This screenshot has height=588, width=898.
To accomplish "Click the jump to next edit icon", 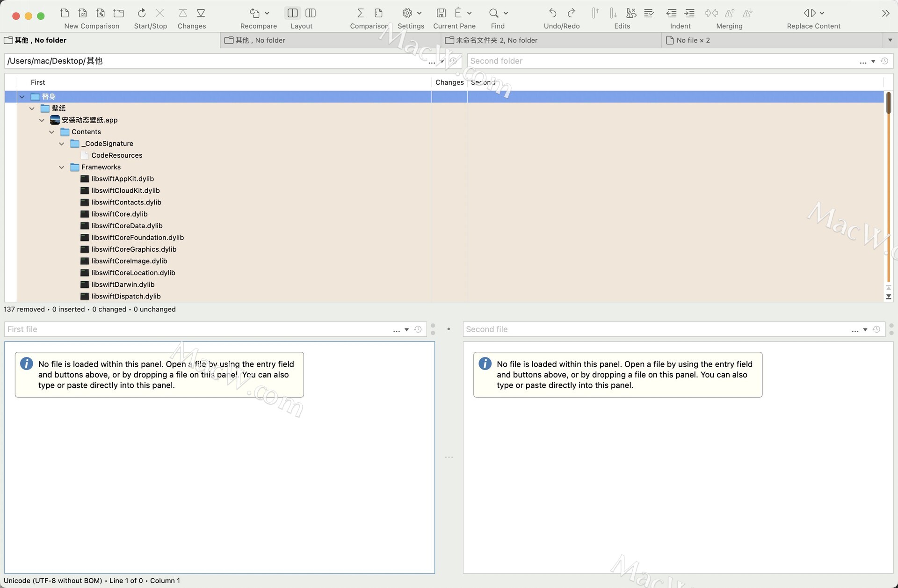I will click(x=613, y=13).
